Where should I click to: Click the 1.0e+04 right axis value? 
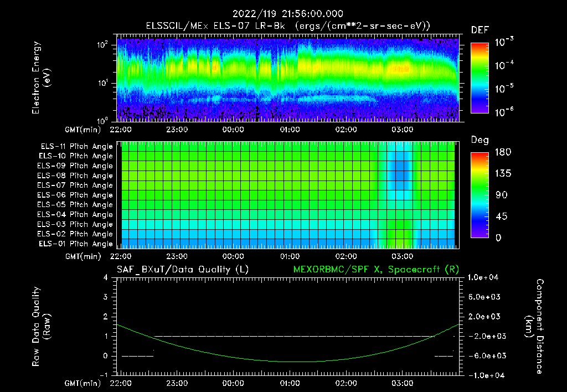(483, 277)
